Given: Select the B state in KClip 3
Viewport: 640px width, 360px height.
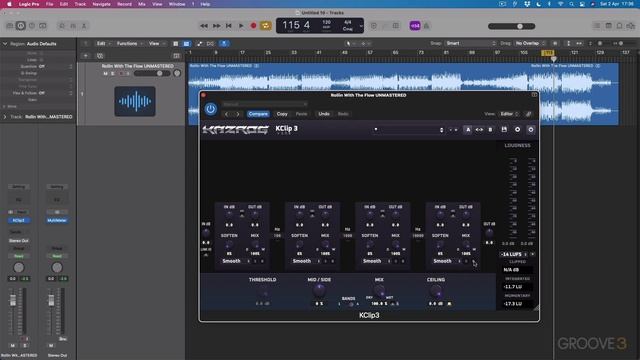Looking at the screenshot, I should tap(490, 129).
